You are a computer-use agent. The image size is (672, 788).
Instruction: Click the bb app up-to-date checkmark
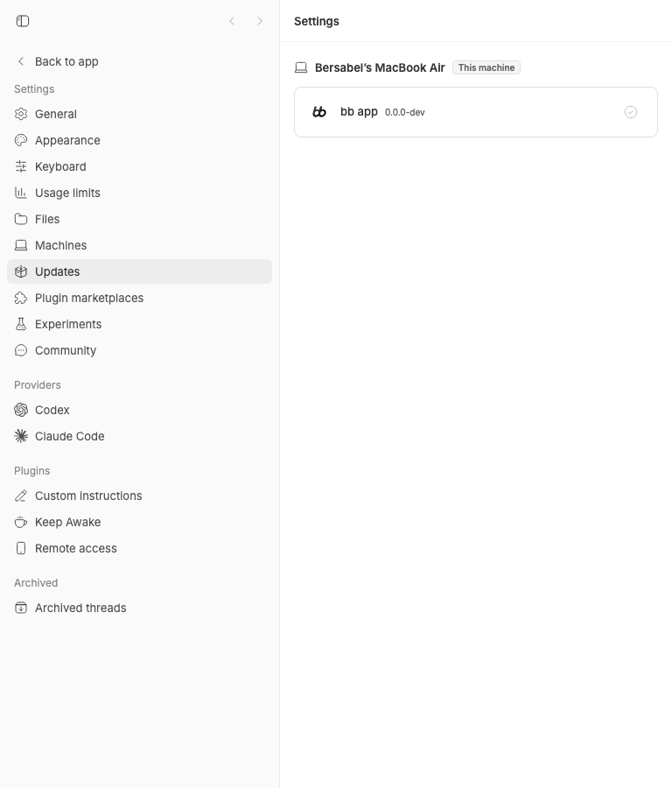(x=631, y=112)
